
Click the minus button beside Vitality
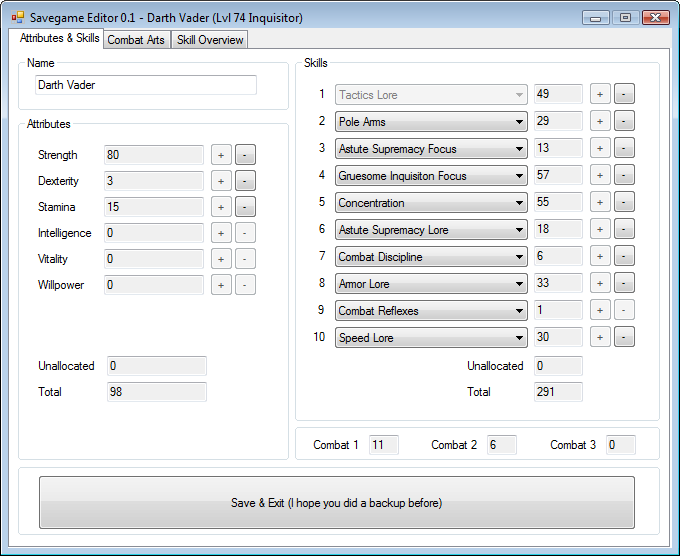(245, 259)
